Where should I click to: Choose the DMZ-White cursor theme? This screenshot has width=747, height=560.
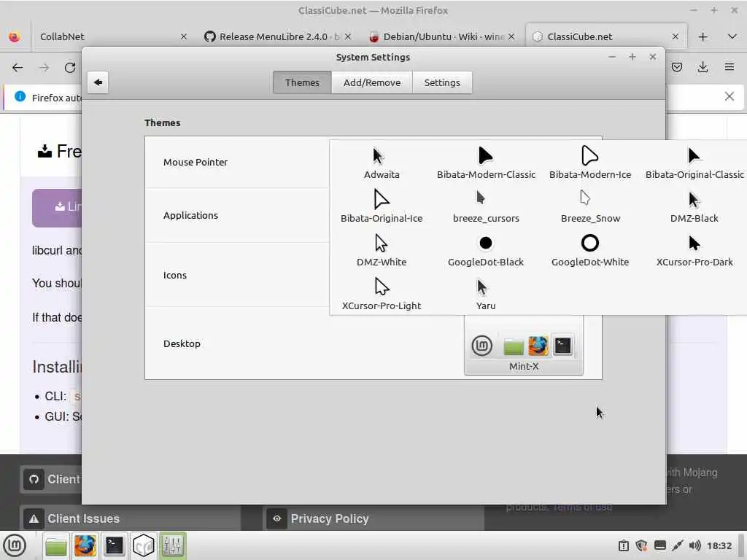click(x=381, y=251)
